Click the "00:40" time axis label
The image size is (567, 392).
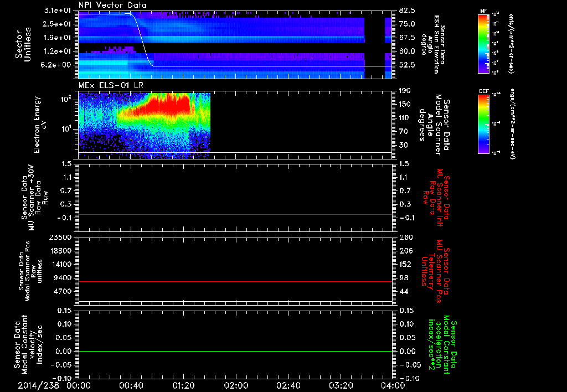click(x=131, y=385)
